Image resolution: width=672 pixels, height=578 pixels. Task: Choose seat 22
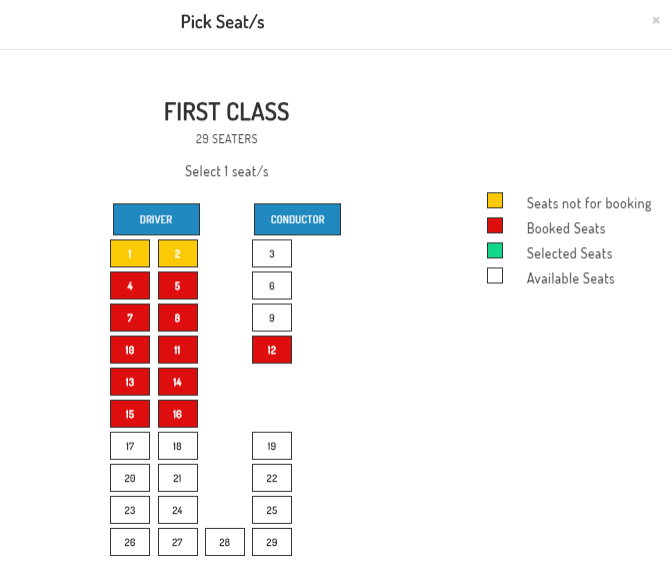(x=271, y=478)
